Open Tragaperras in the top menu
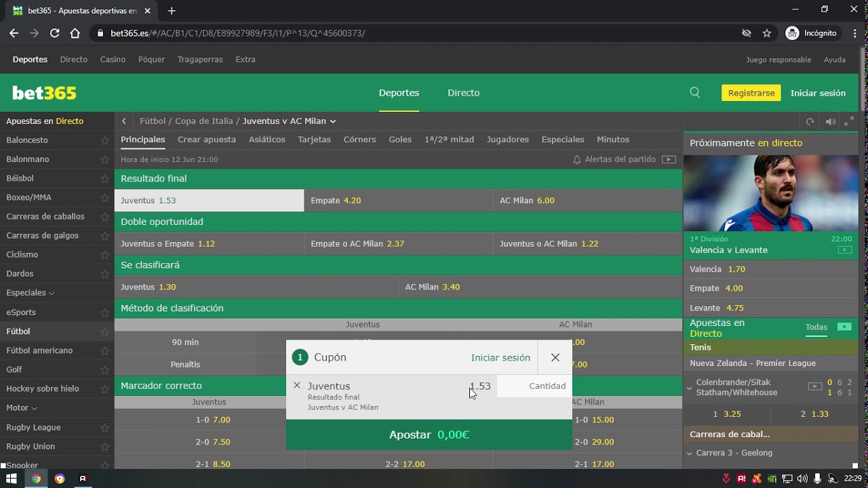The image size is (868, 488). [200, 60]
